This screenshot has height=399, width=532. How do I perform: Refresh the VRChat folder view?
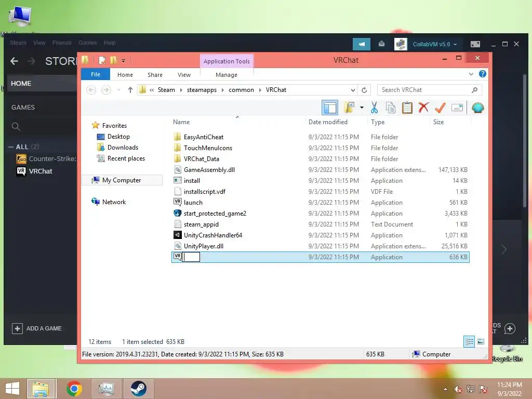364,90
